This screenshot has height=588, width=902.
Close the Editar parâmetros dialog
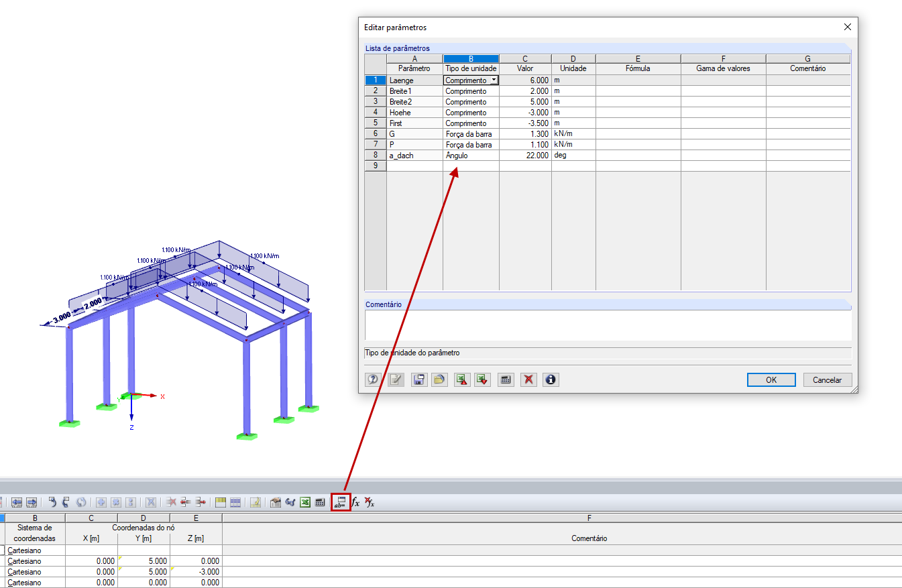(x=848, y=27)
